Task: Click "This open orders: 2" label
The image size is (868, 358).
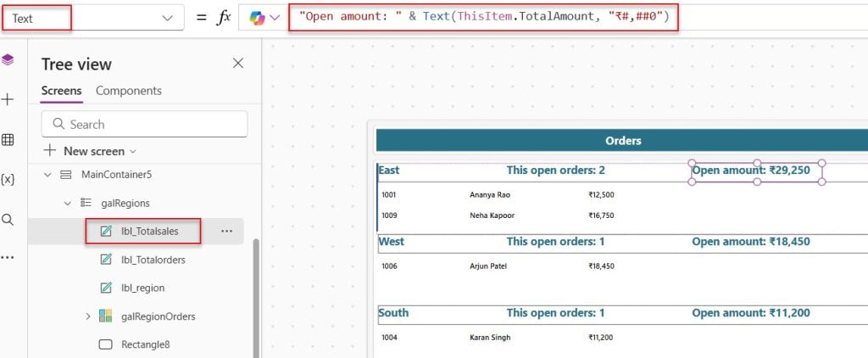Action: tap(556, 171)
